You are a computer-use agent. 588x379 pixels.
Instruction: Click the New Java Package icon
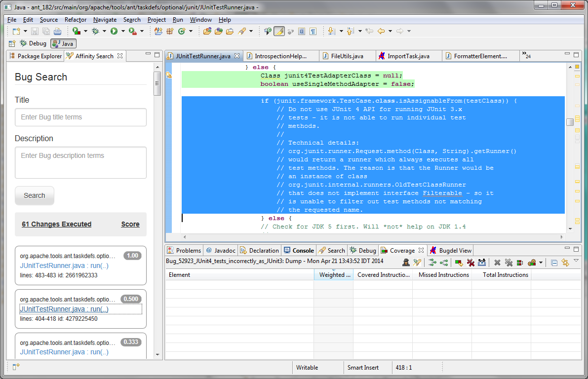170,31
